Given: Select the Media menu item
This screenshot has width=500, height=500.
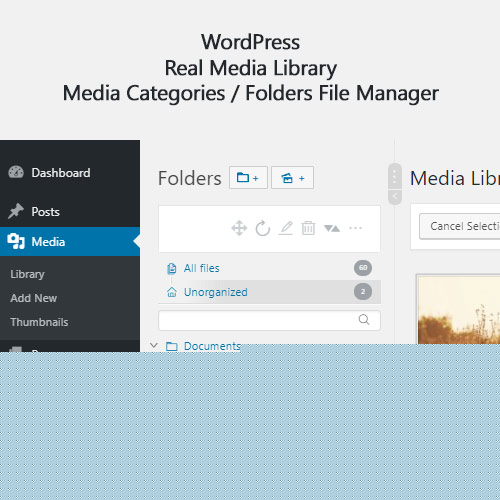Looking at the screenshot, I should click(70, 242).
